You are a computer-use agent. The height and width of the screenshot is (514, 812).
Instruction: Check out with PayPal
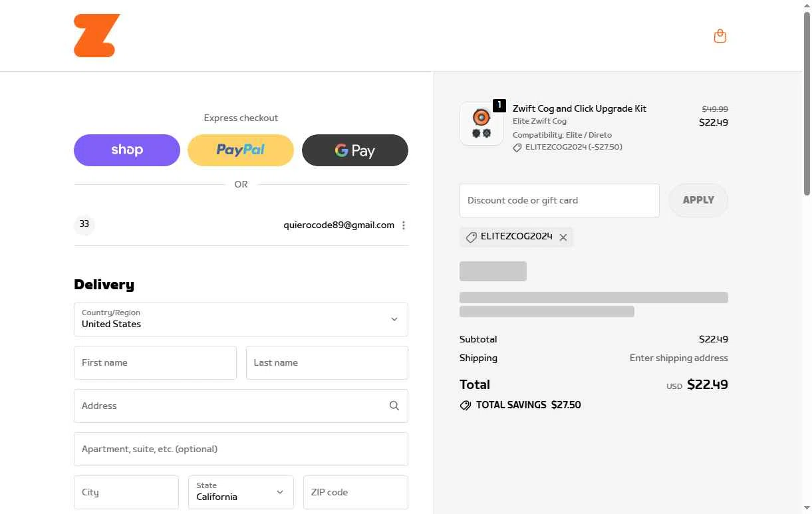pyautogui.click(x=241, y=150)
